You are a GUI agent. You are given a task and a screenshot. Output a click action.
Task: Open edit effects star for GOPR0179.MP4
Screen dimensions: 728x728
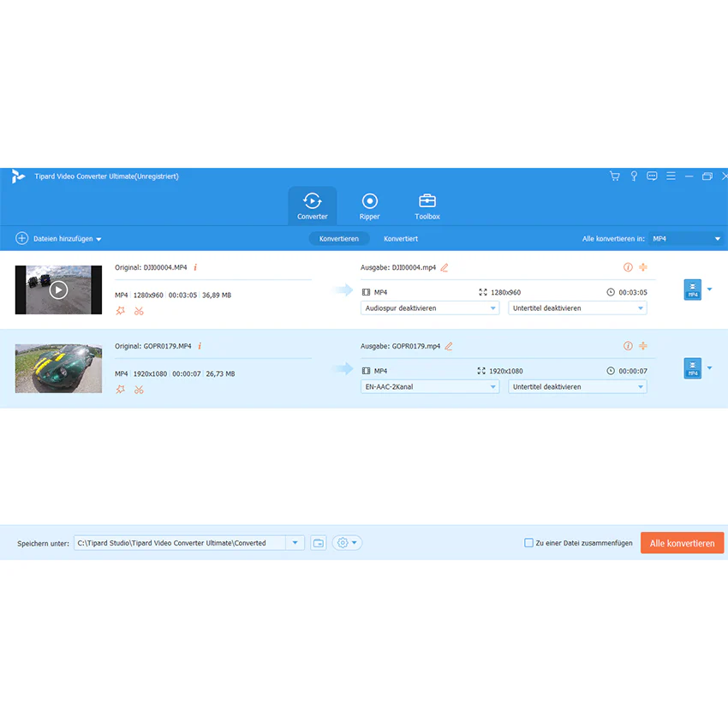click(120, 390)
